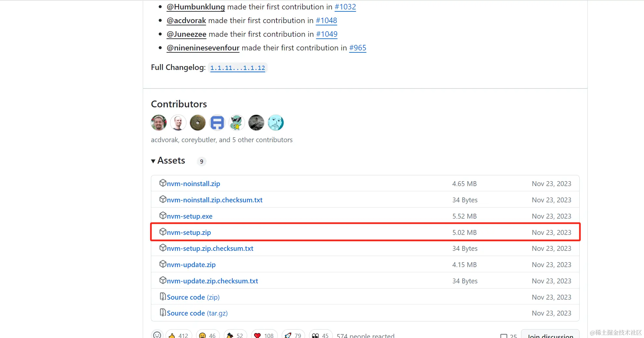
Task: Click the 5.02 MB size of nvm-setup.zip
Action: tap(464, 232)
